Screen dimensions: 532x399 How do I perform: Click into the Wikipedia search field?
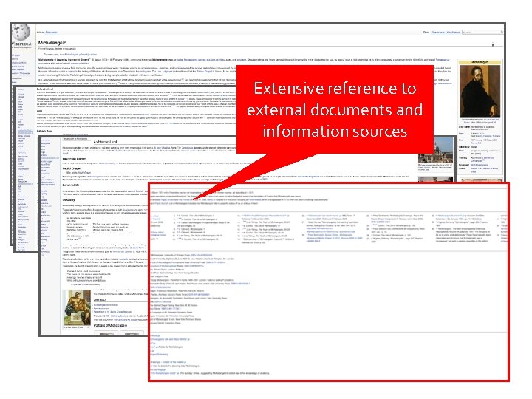coord(481,32)
